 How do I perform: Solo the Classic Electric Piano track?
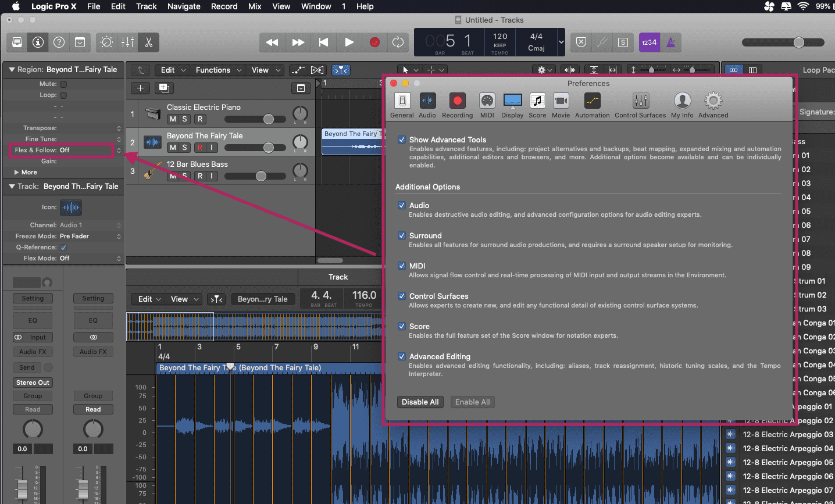(x=185, y=119)
